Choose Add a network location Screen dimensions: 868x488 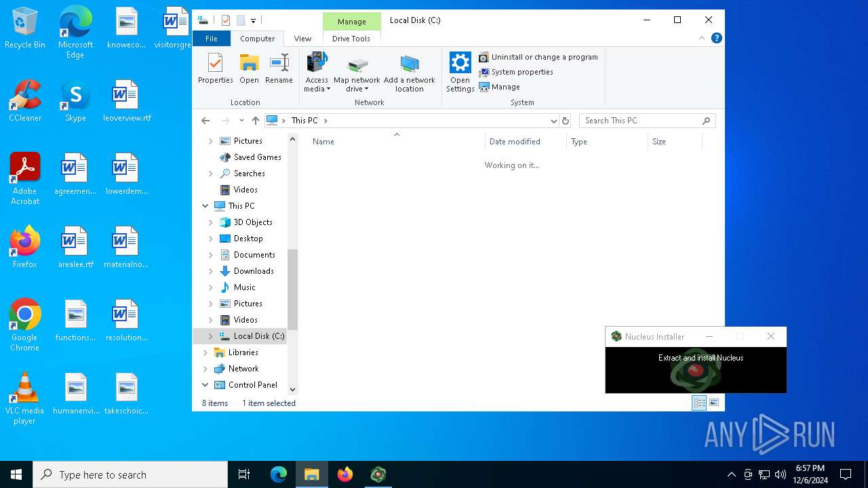pos(410,73)
